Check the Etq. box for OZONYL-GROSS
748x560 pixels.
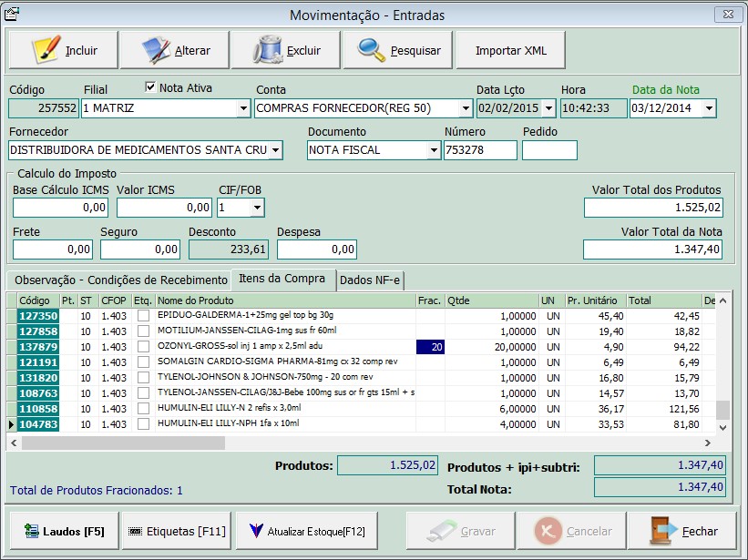(x=143, y=347)
